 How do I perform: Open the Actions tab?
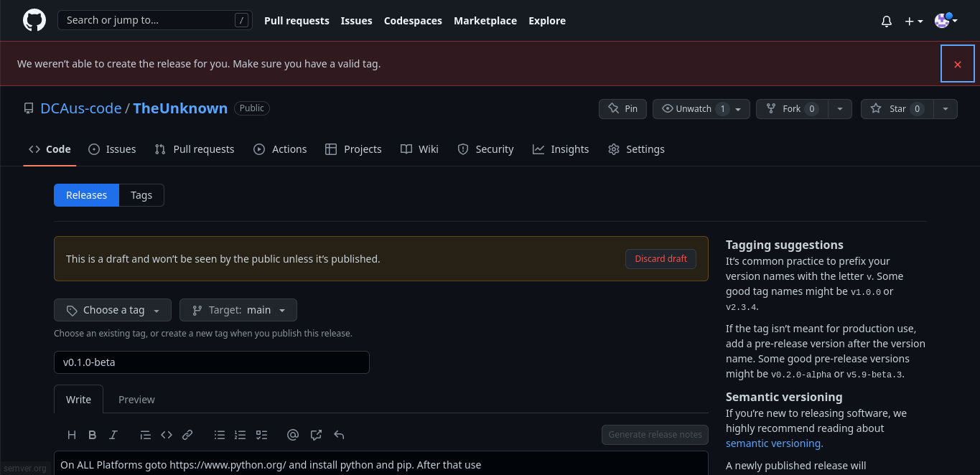click(x=280, y=149)
